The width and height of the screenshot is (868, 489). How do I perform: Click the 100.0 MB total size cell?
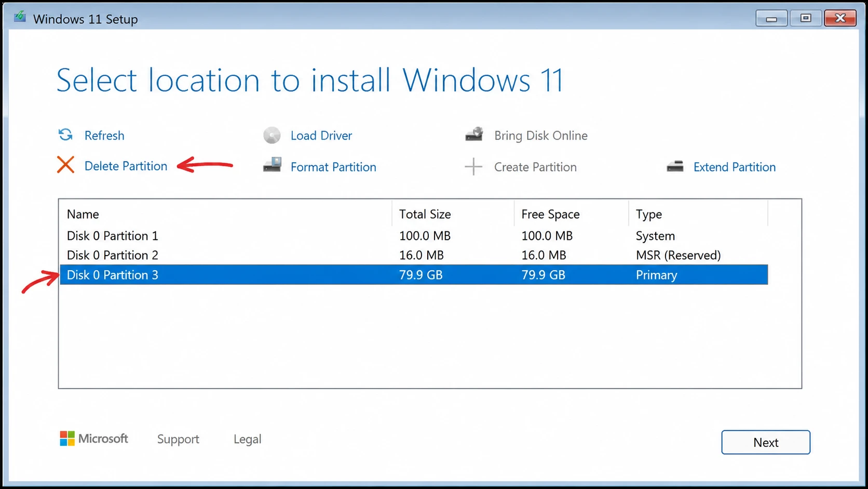pos(425,236)
